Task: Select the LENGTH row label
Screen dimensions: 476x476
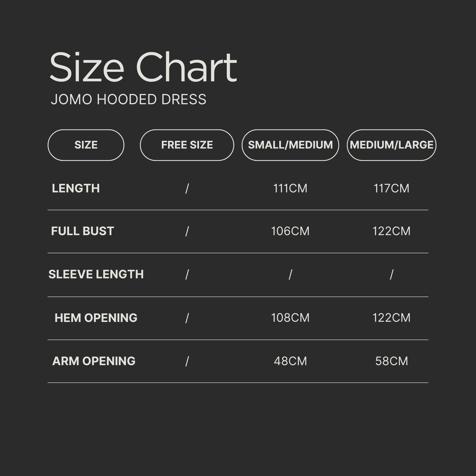Action: point(76,189)
